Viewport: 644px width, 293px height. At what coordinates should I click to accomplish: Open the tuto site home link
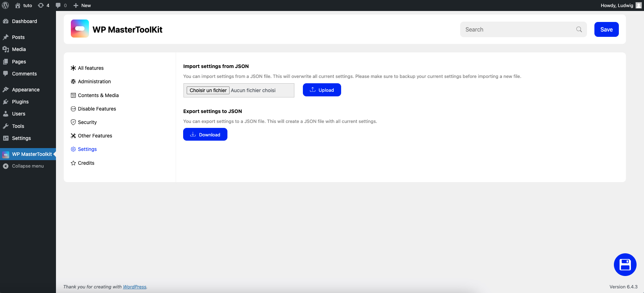(23, 5)
